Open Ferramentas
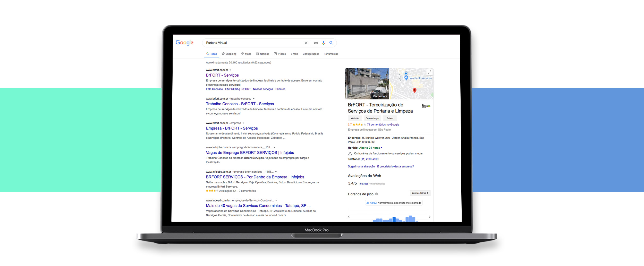Screen dimensions: 644x266 (x=331, y=54)
